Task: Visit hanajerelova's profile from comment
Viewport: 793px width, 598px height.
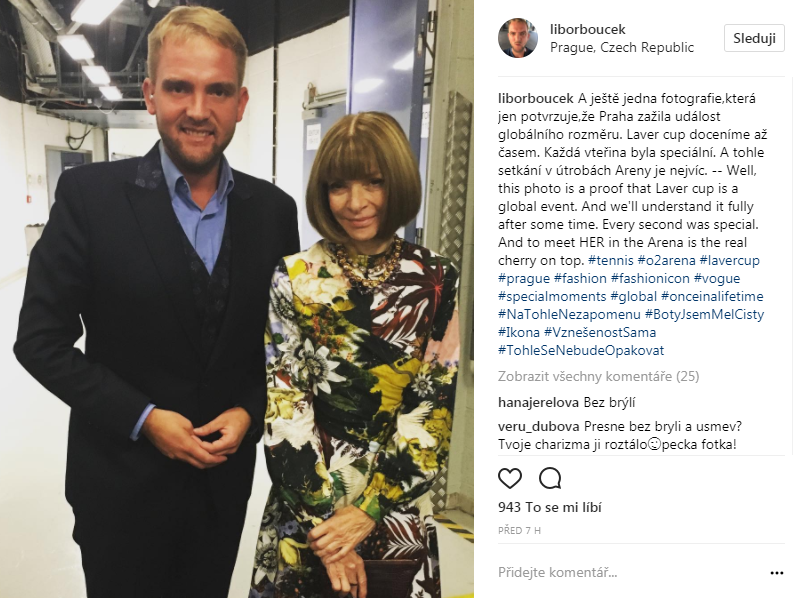Action: click(x=538, y=403)
